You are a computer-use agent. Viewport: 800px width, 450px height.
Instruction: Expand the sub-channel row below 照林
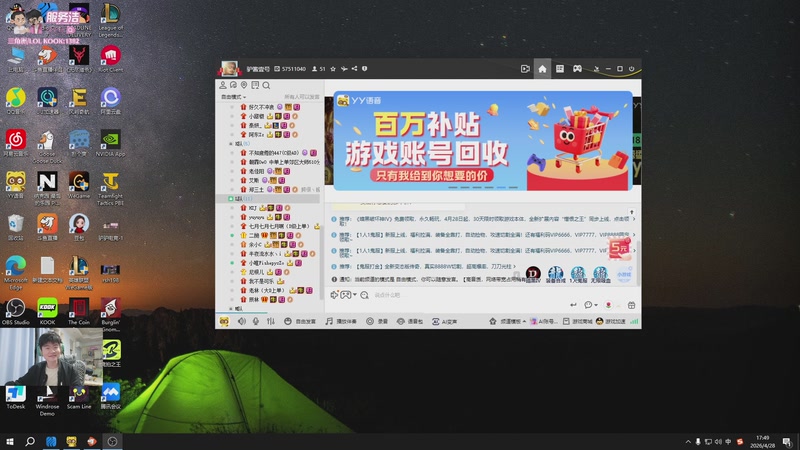click(230, 309)
